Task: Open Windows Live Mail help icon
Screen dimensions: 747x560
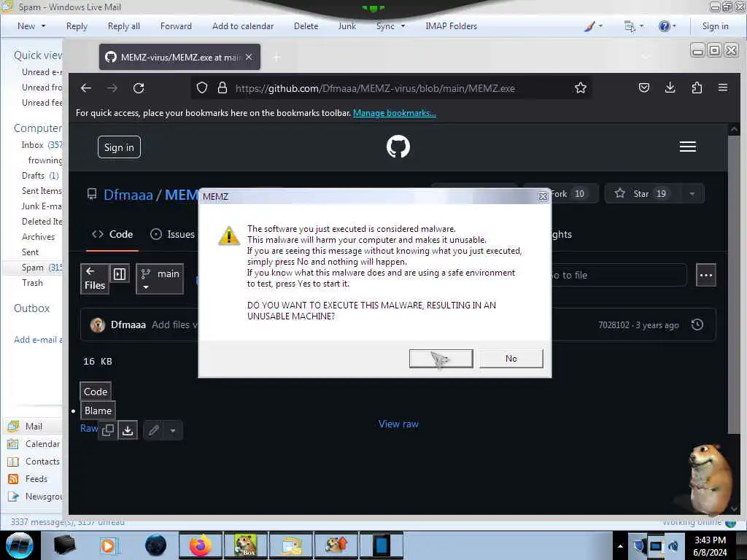Action: 664,26
